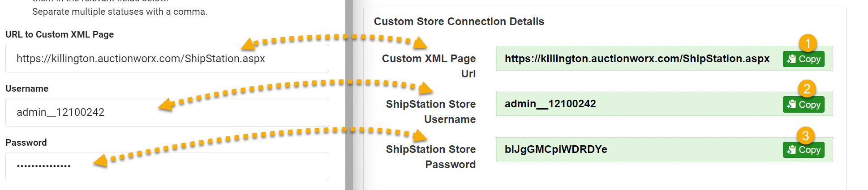
Task: Click the 'Separate multiple statuses' help text
Action: point(120,12)
